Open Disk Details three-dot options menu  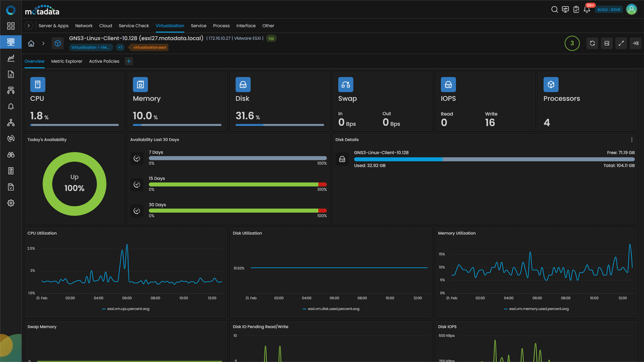[x=632, y=140]
